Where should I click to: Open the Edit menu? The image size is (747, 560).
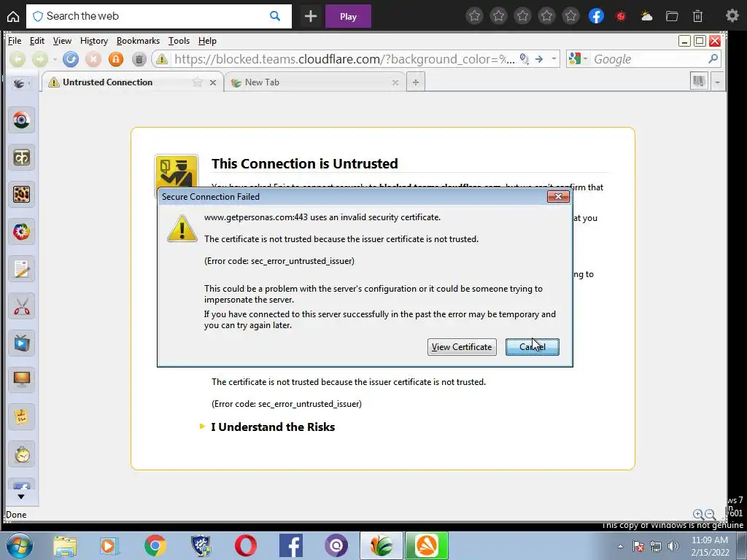click(37, 41)
